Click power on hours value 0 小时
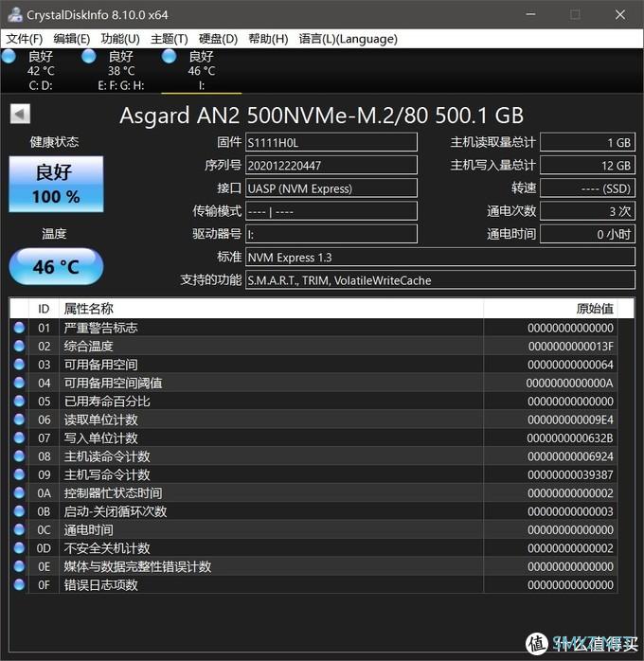Image resolution: width=644 pixels, height=661 pixels. pos(587,234)
